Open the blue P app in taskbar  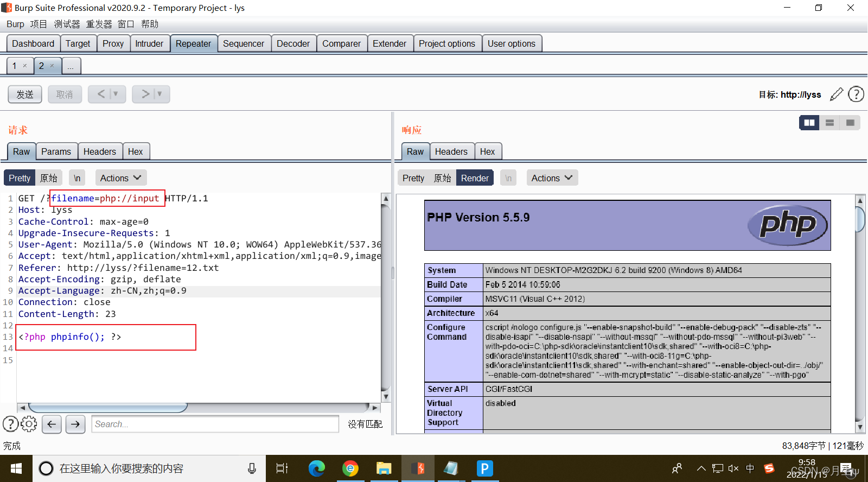[484, 468]
